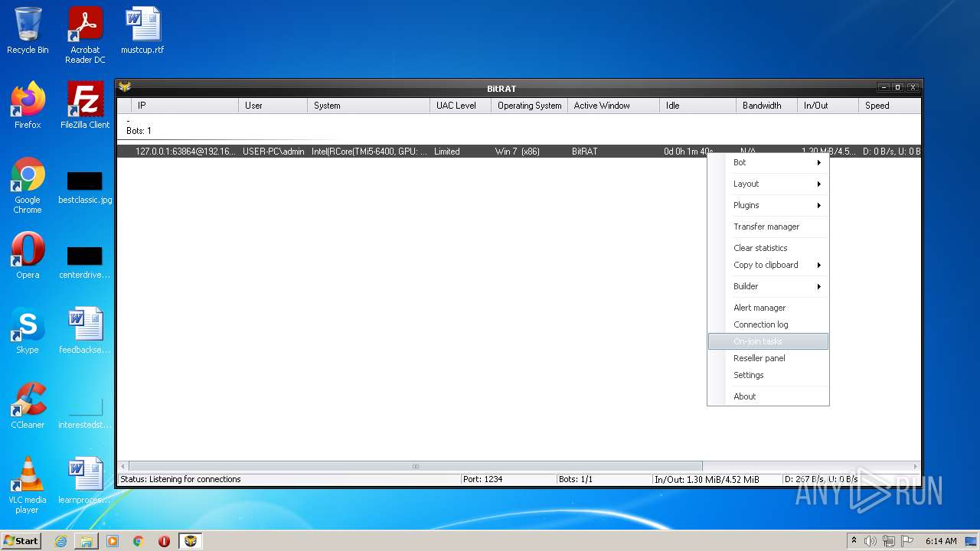Sort by UAC Level column header
Screen dimensions: 980x551
point(460,106)
